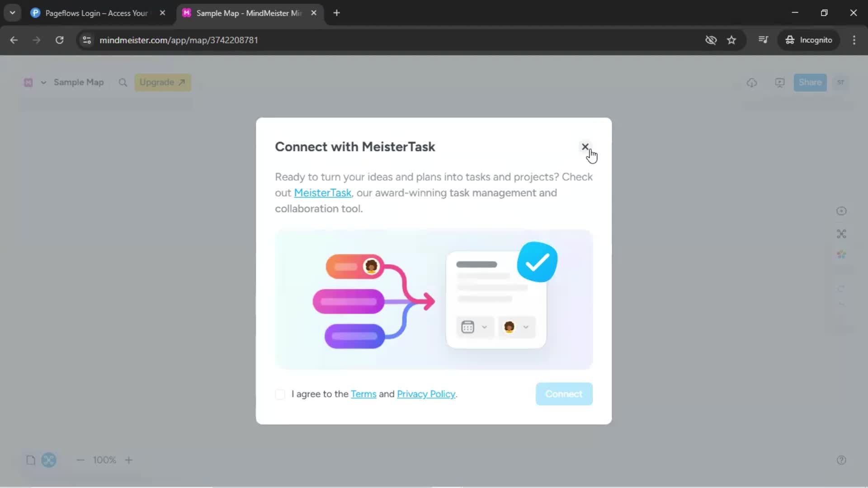Click the Sample Map title
This screenshot has width=868, height=488.
point(79,82)
